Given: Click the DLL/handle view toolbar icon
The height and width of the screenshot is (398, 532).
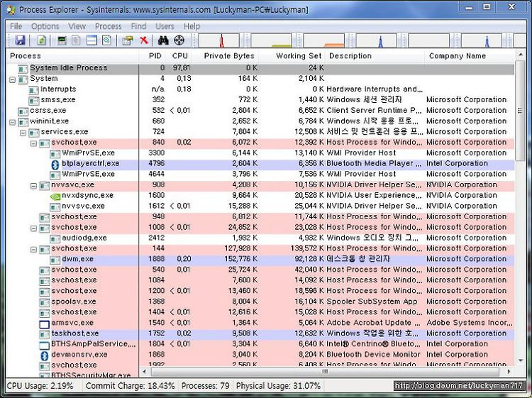Looking at the screenshot, I should [106, 40].
